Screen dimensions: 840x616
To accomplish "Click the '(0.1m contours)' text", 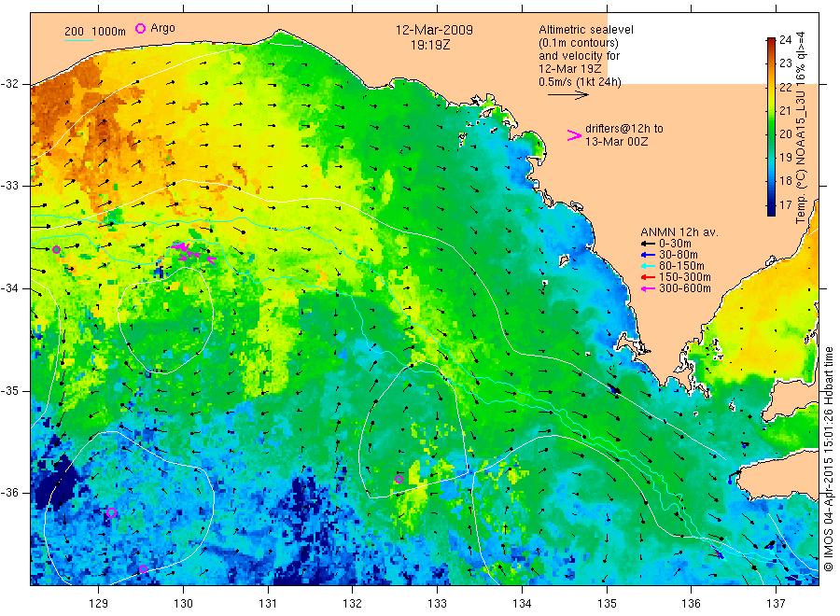I will coord(579,43).
